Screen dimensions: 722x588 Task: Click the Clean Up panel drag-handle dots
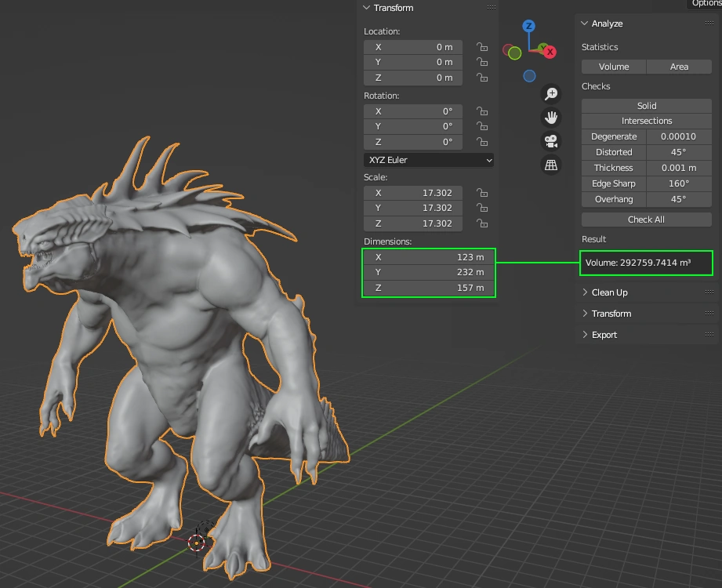[x=709, y=292]
